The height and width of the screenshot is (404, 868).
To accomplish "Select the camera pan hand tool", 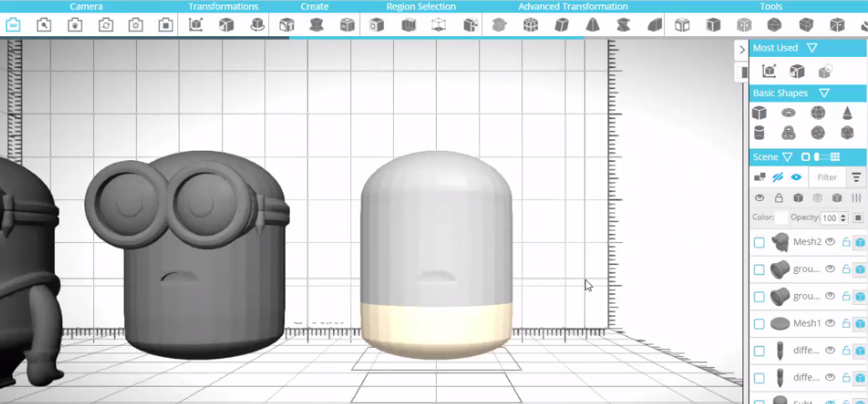I will [75, 25].
